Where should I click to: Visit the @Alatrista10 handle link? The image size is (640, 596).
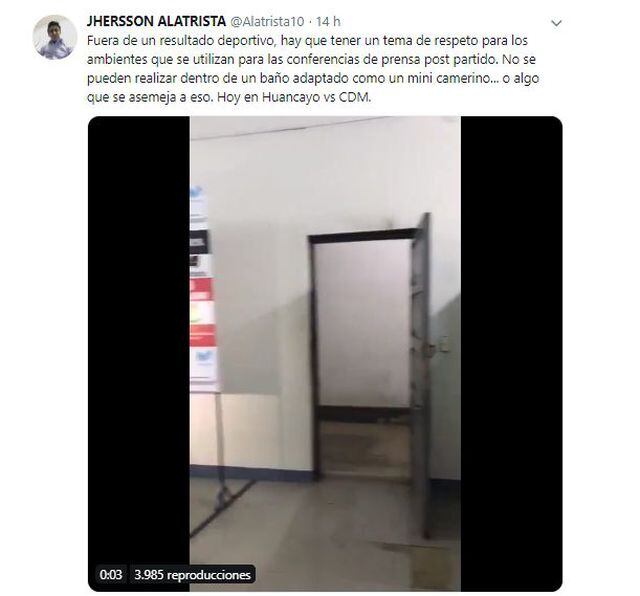click(267, 22)
